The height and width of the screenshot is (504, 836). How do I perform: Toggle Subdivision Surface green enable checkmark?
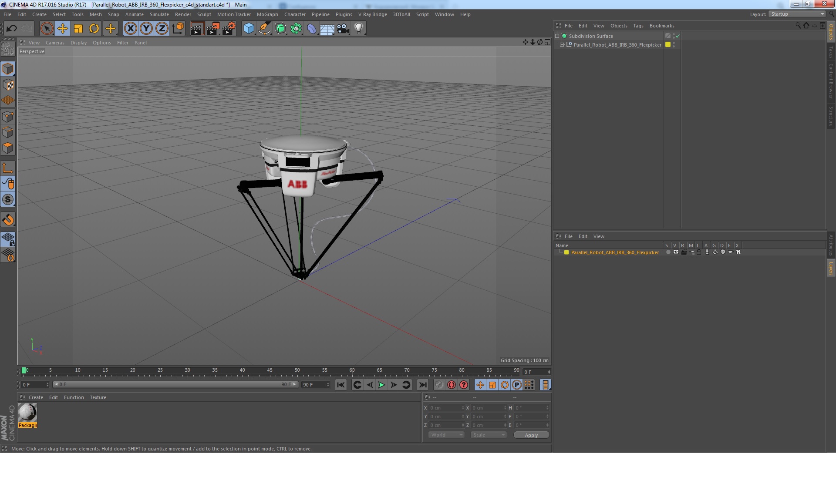[678, 36]
